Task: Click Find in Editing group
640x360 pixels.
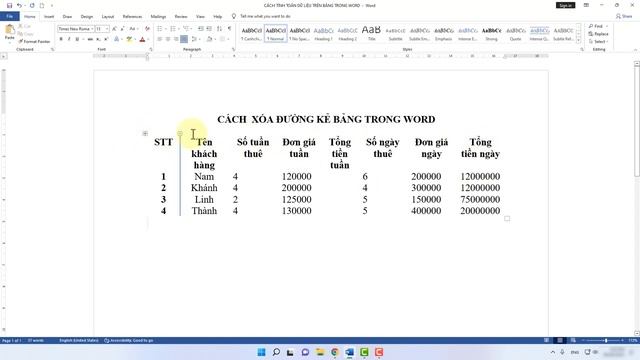Action: (x=596, y=26)
